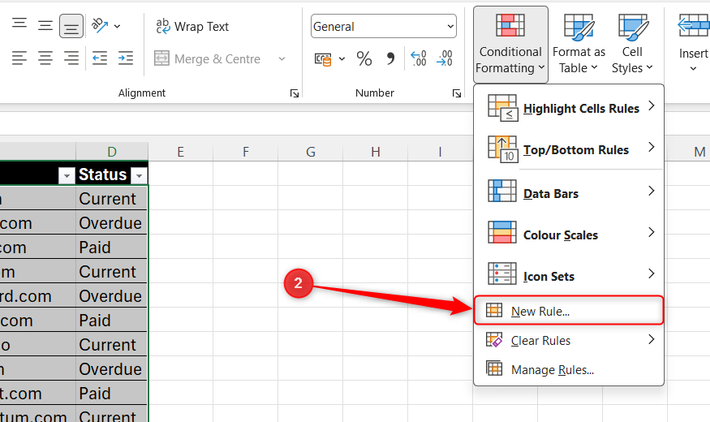710x422 pixels.
Task: Open the Number dialog launcher
Action: tap(456, 93)
